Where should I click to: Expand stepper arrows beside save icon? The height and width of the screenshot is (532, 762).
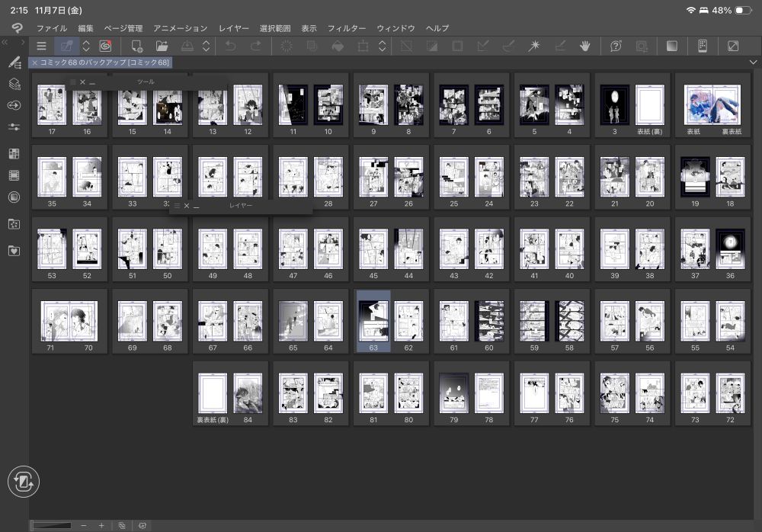206,46
